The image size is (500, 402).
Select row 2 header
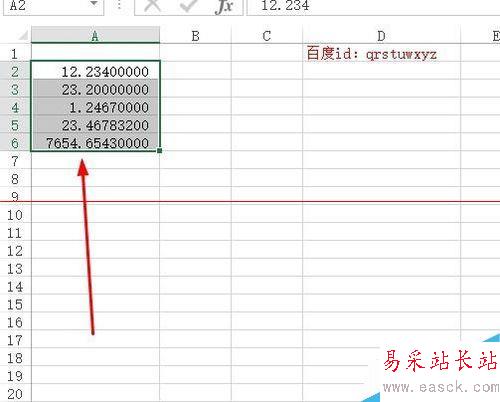click(15, 71)
